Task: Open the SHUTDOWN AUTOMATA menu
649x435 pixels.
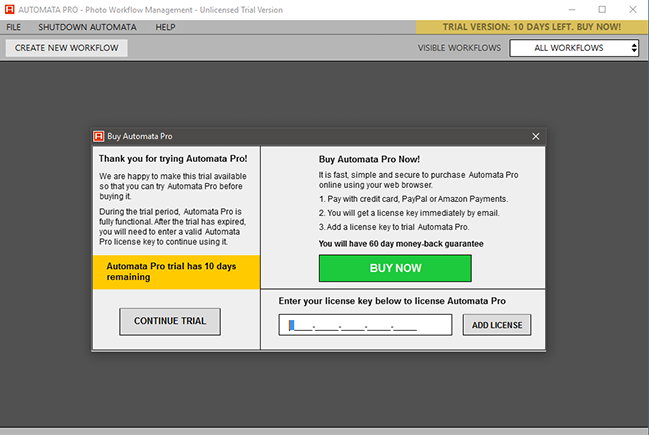Action: click(87, 27)
